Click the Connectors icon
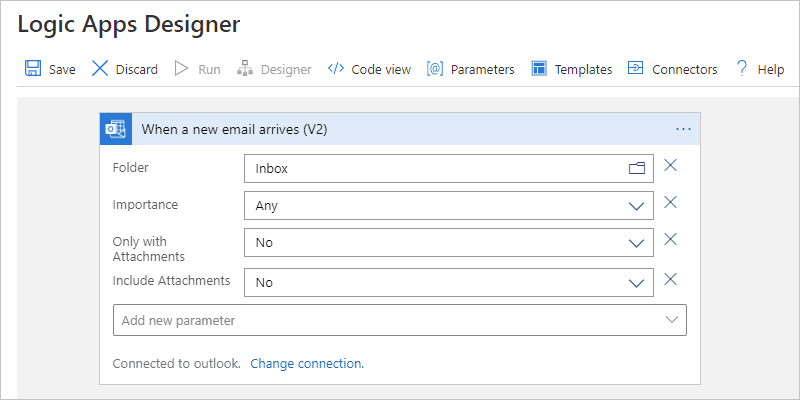The image size is (800, 400). point(635,68)
